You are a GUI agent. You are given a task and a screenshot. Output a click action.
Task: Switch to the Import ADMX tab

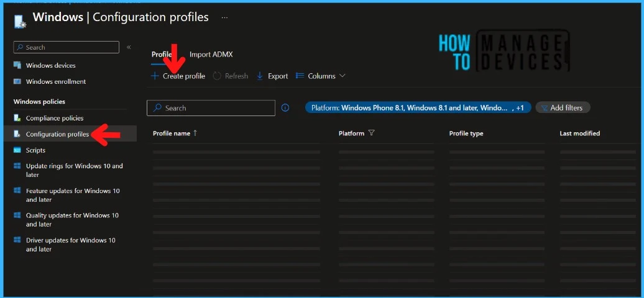(211, 55)
